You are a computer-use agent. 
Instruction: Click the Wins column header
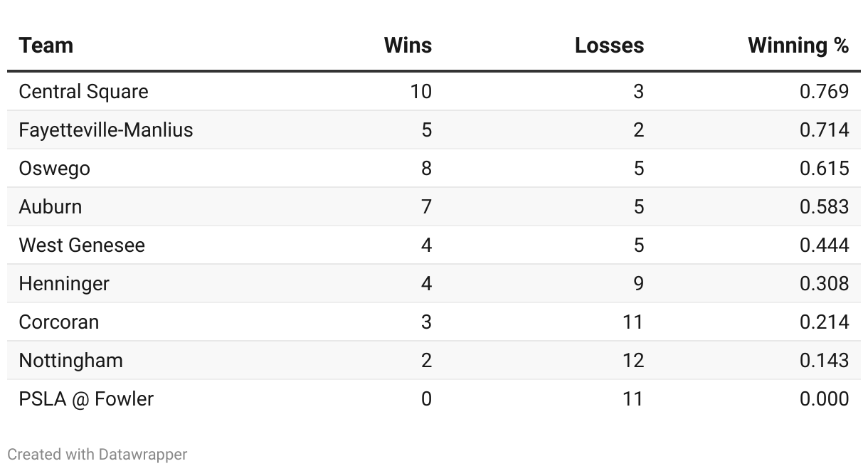[408, 46]
